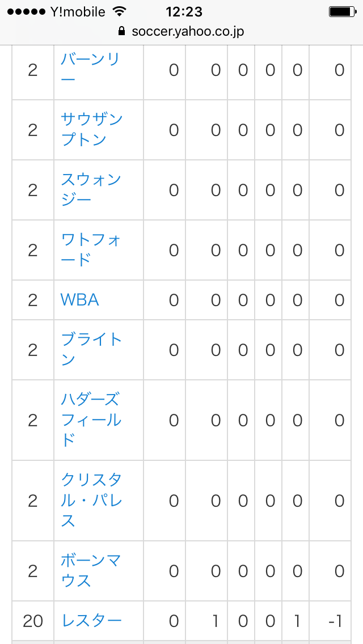Screen dimensions: 363x644
Task: Open the ワトフォード team link
Action: pos(91,250)
